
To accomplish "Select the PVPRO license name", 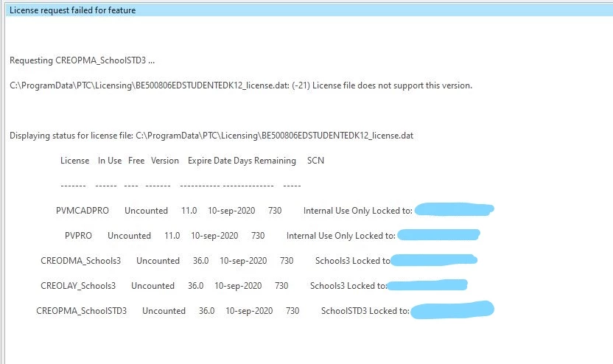I will coord(78,236).
